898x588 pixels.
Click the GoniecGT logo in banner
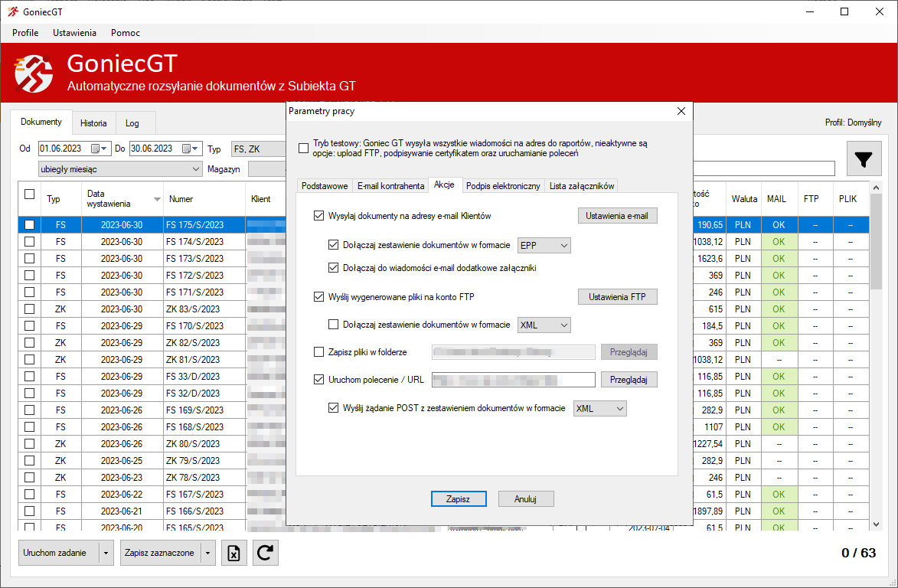(34, 73)
